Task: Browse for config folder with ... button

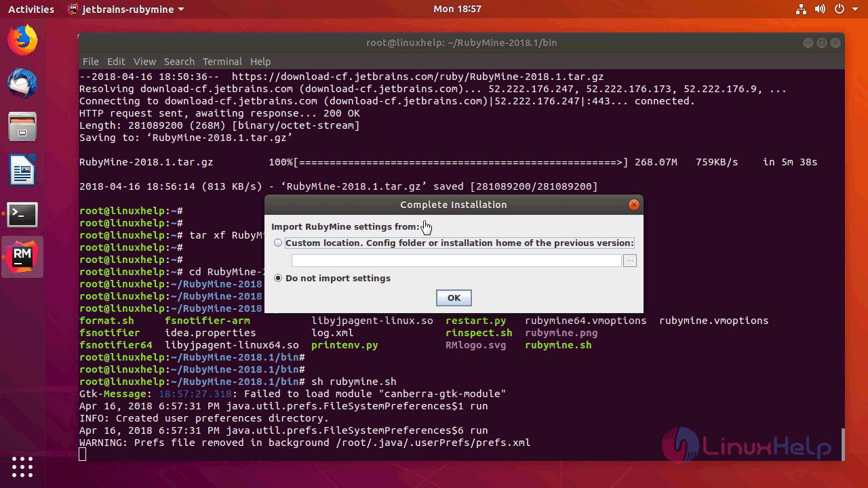Action: tap(630, 261)
